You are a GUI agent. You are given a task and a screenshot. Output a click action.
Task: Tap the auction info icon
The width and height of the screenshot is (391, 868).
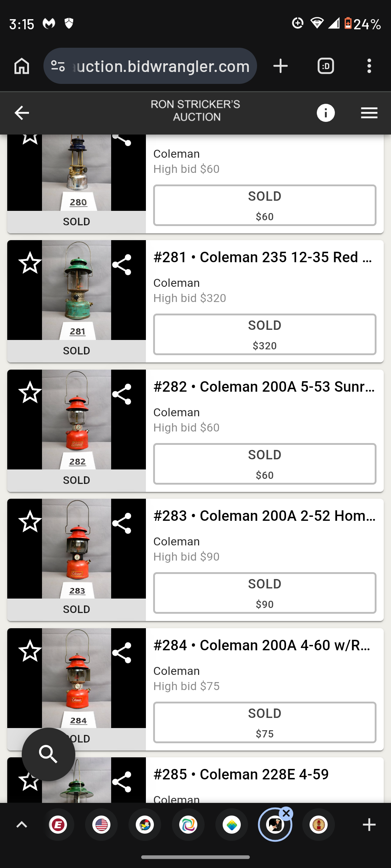(325, 113)
